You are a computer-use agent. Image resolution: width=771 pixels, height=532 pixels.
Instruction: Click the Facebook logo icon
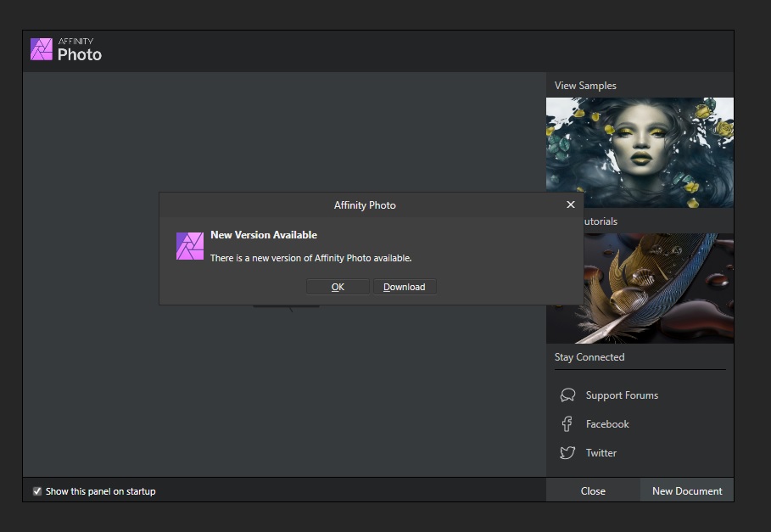pyautogui.click(x=567, y=424)
